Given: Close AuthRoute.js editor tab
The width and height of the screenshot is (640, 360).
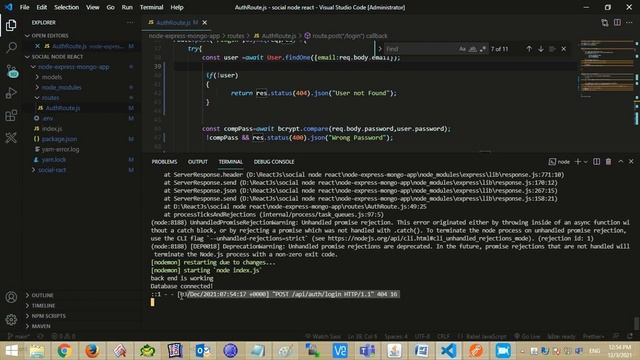Looking at the screenshot, I should 204,22.
